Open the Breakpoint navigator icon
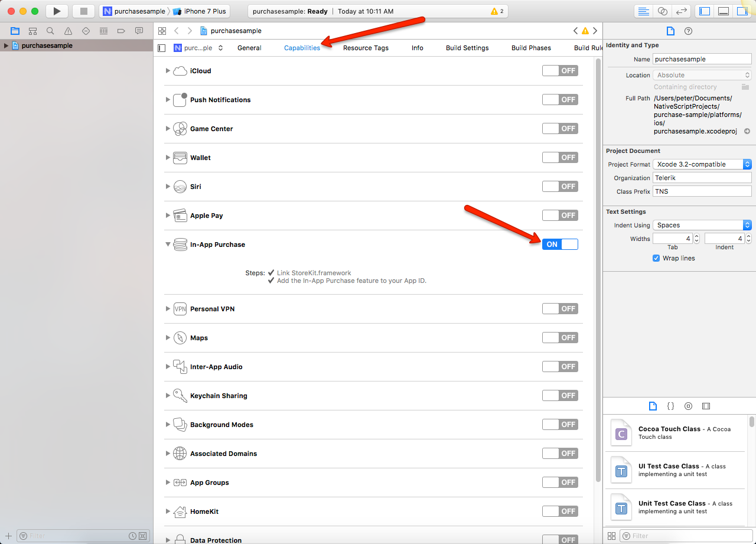 [121, 31]
